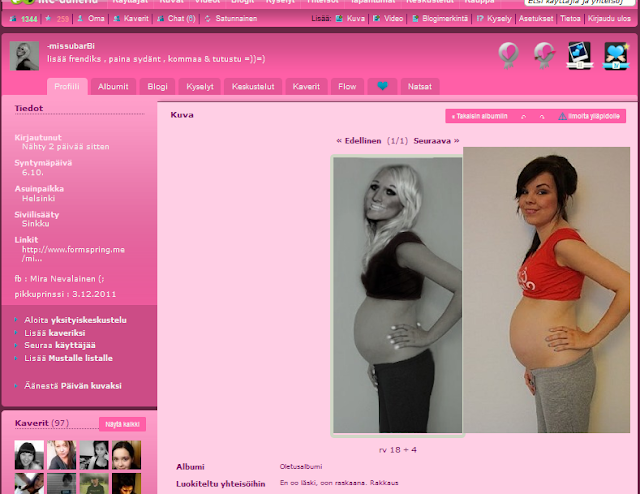Click the -missubarBi profile avatar
This screenshot has width=640, height=494.
coord(24,56)
